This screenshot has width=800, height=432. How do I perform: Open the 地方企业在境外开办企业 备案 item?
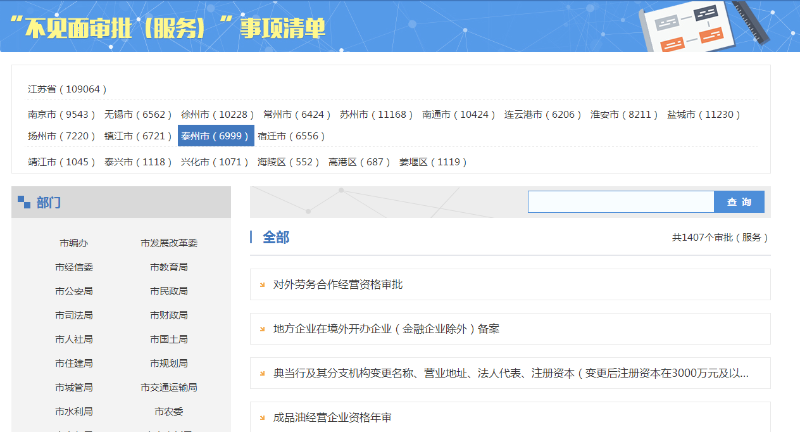coord(386,328)
